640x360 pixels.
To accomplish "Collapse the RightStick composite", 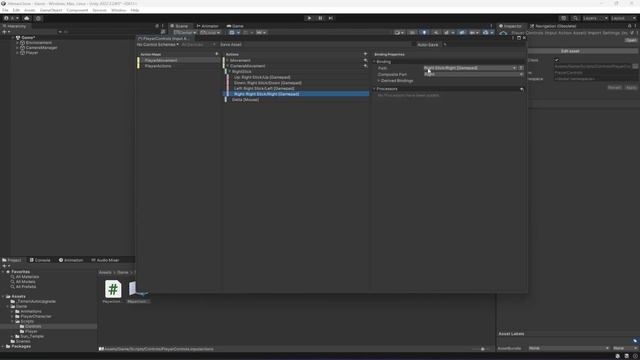I will coord(229,71).
